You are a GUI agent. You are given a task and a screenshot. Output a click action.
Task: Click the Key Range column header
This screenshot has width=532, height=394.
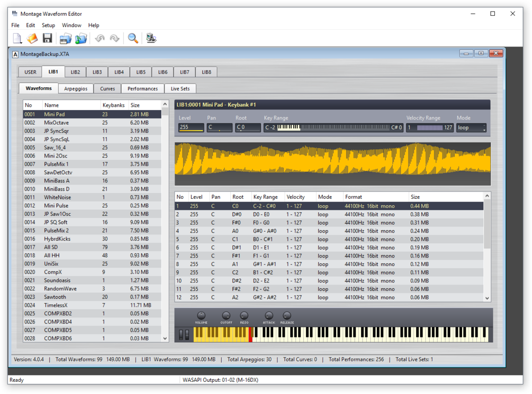click(x=268, y=197)
